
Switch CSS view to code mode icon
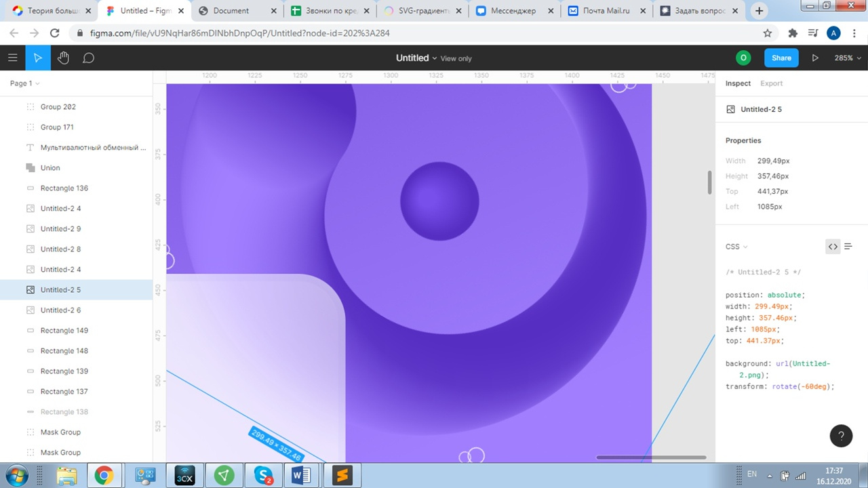[833, 247]
